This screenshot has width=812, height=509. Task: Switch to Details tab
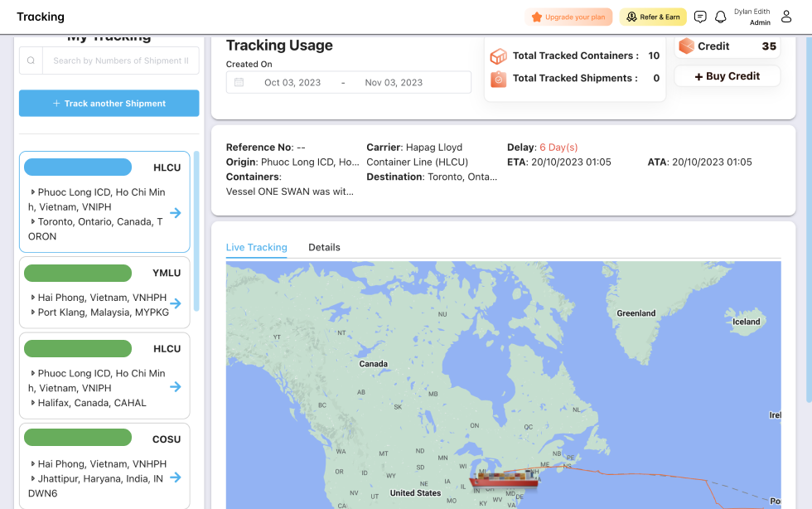pos(324,247)
